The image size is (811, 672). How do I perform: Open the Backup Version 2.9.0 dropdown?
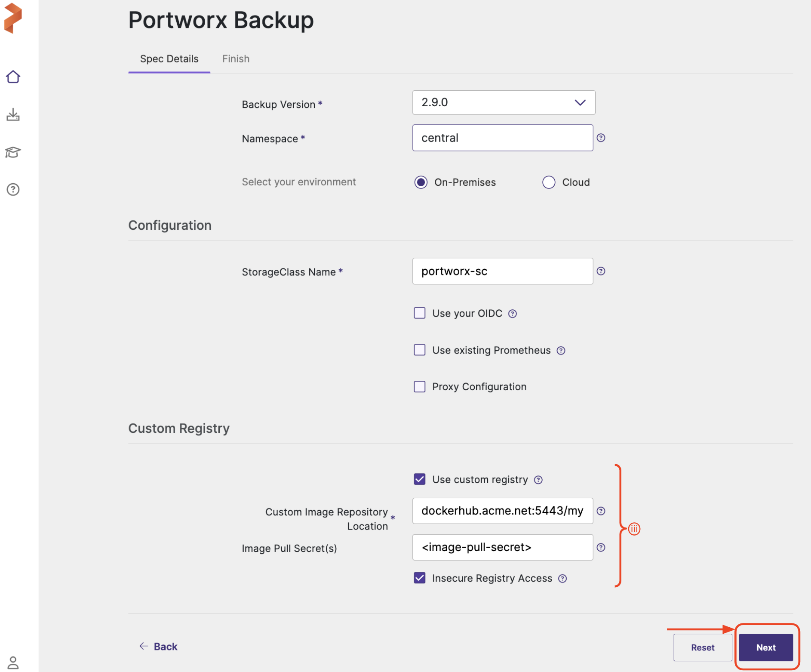504,102
